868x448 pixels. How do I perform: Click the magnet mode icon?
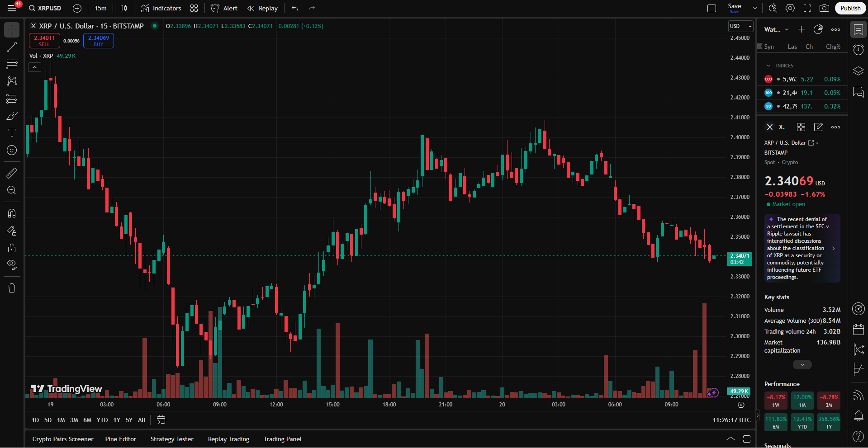(12, 213)
